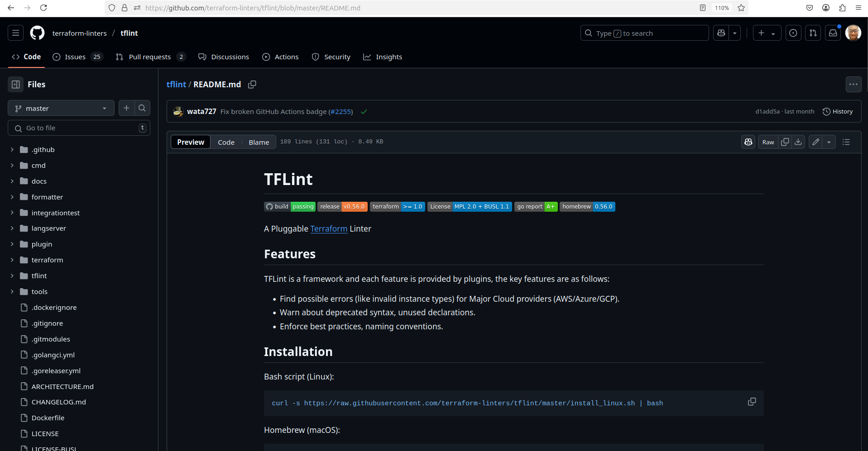Image resolution: width=868 pixels, height=451 pixels.
Task: Open the master branch selector
Action: [61, 108]
